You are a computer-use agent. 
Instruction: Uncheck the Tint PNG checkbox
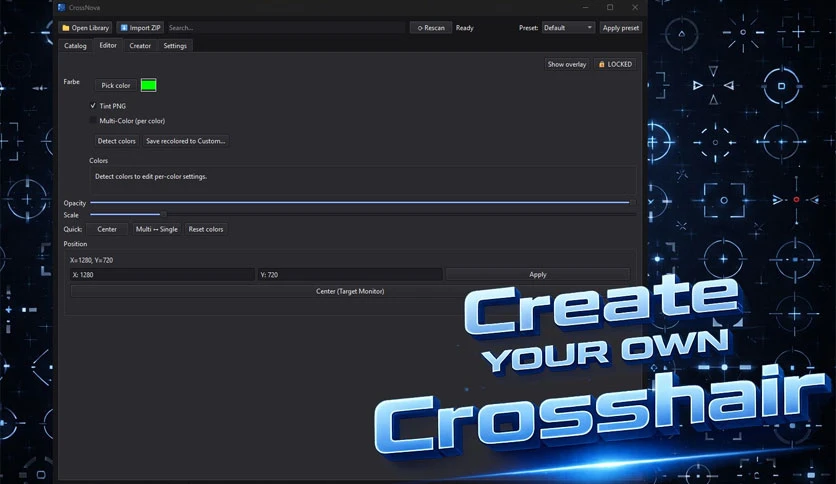click(93, 106)
